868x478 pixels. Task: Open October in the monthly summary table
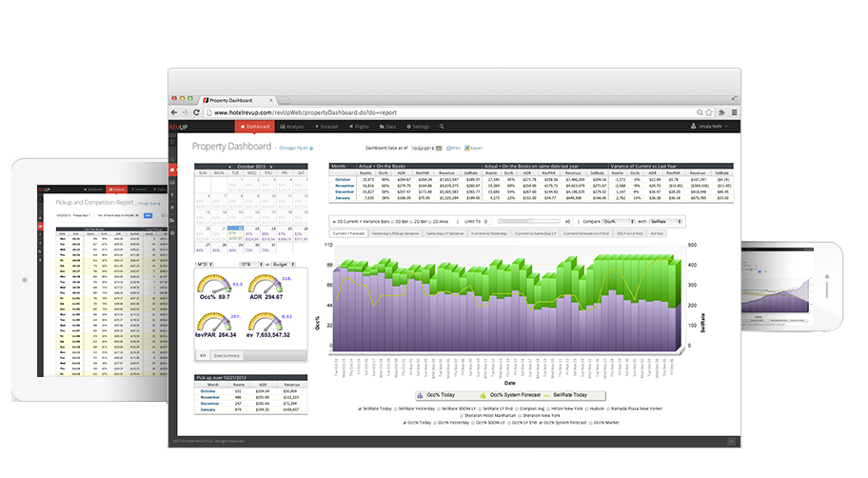click(343, 179)
